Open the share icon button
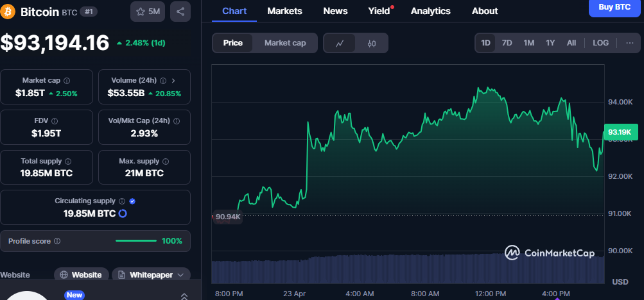The image size is (644, 300). tap(180, 12)
